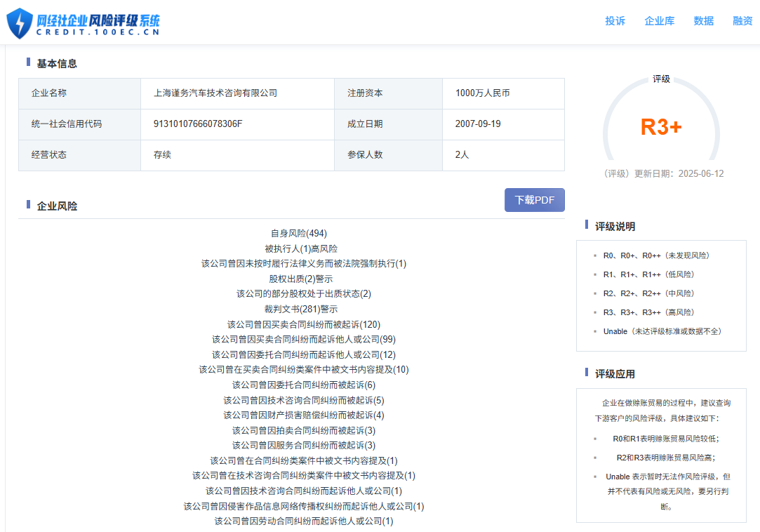Click 因技术咨询合同纠纷而被起诉(5) line
760x532 pixels.
click(x=304, y=400)
